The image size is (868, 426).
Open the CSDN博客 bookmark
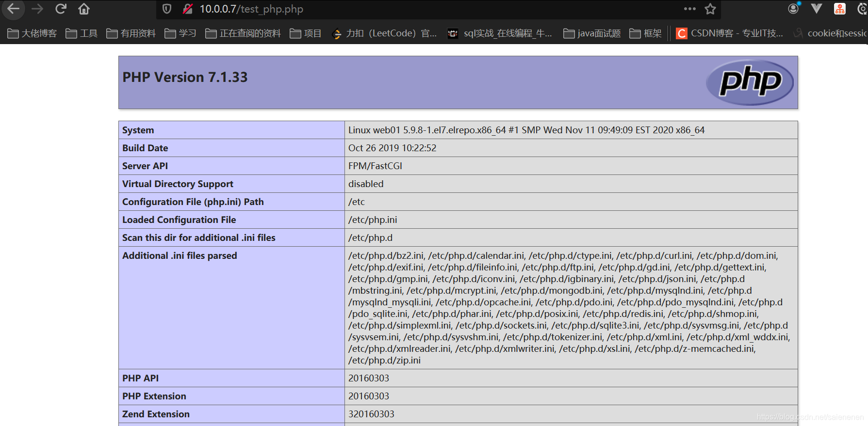coord(730,33)
